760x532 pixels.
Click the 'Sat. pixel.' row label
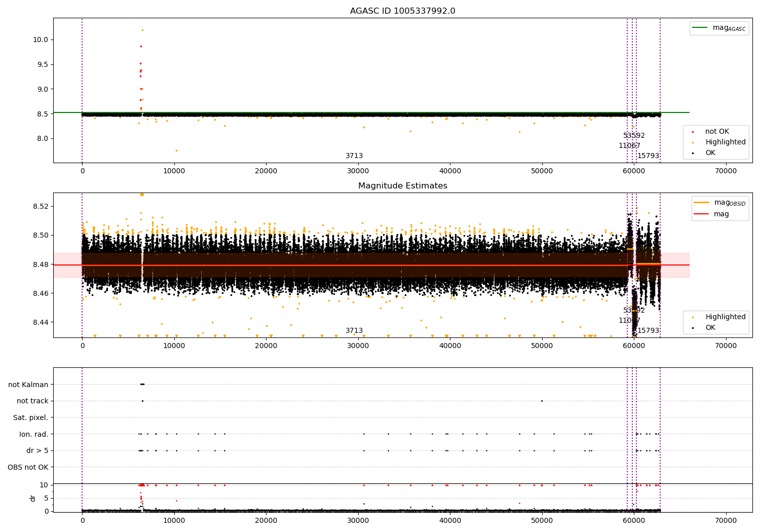click(x=31, y=418)
